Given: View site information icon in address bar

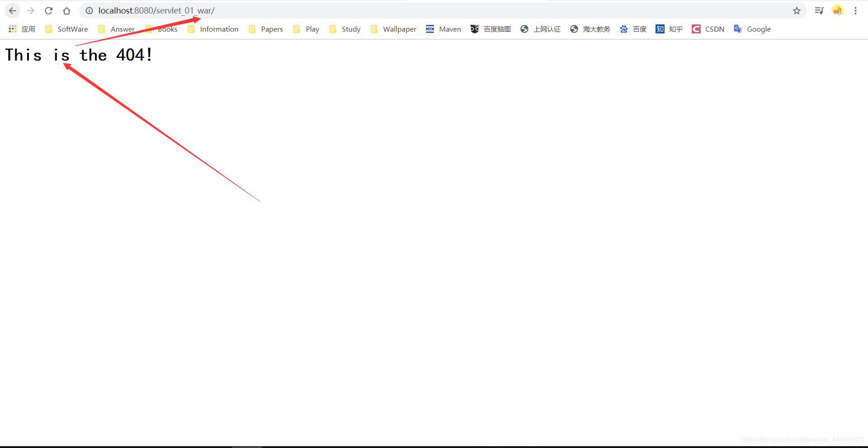Looking at the screenshot, I should coord(90,11).
